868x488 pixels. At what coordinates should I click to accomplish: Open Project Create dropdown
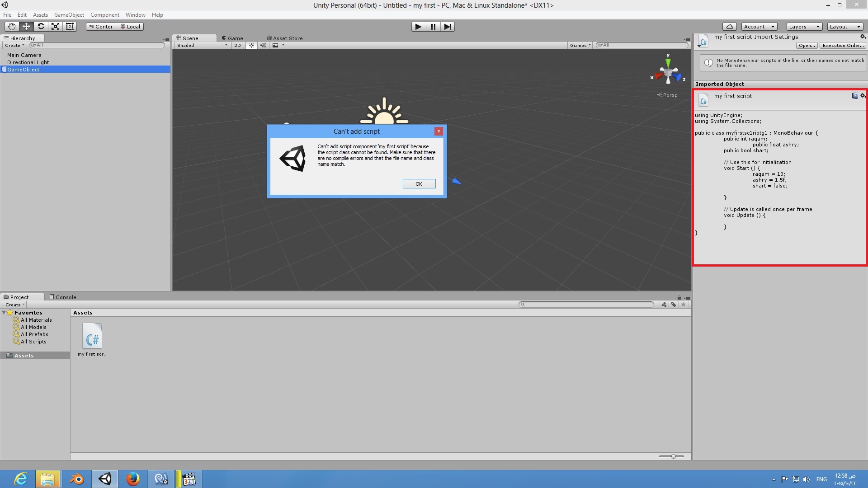[15, 305]
